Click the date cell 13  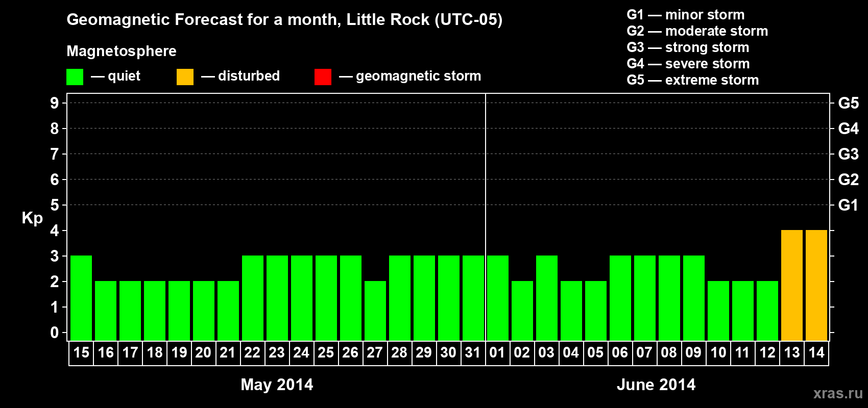pos(792,353)
